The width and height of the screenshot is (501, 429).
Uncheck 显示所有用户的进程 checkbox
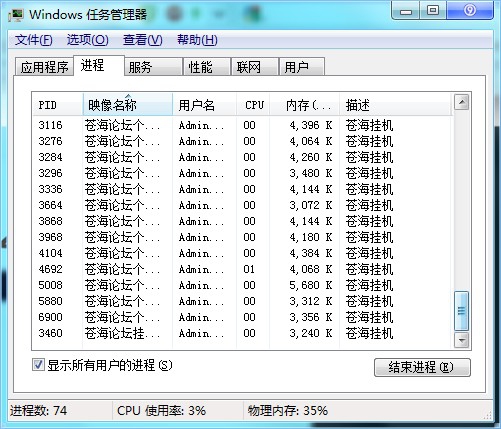coord(38,365)
